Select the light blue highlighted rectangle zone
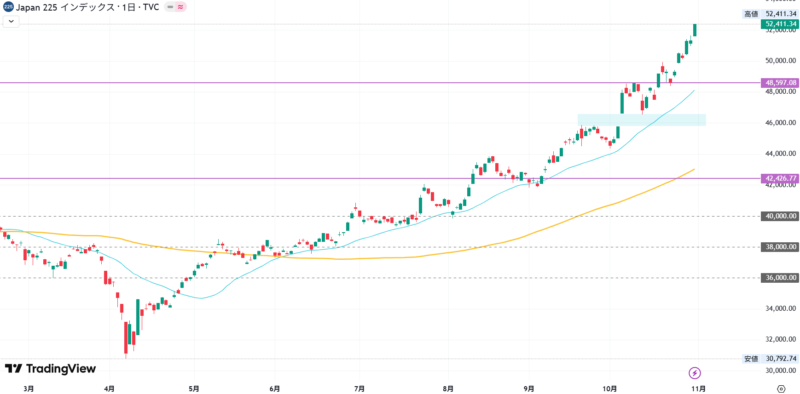The width and height of the screenshot is (800, 394). point(641,120)
